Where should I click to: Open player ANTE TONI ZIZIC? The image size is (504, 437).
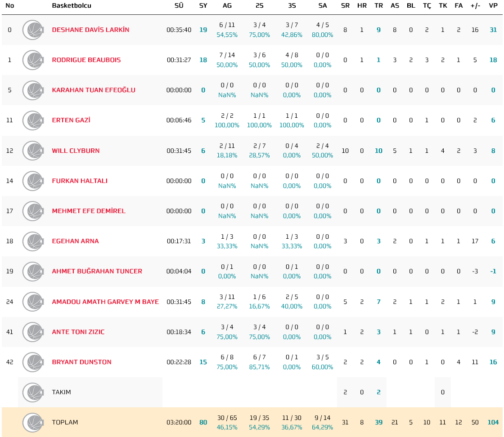tap(78, 332)
